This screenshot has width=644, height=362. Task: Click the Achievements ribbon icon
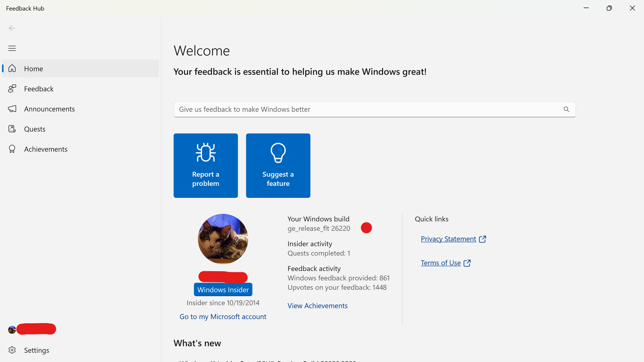pos(12,149)
